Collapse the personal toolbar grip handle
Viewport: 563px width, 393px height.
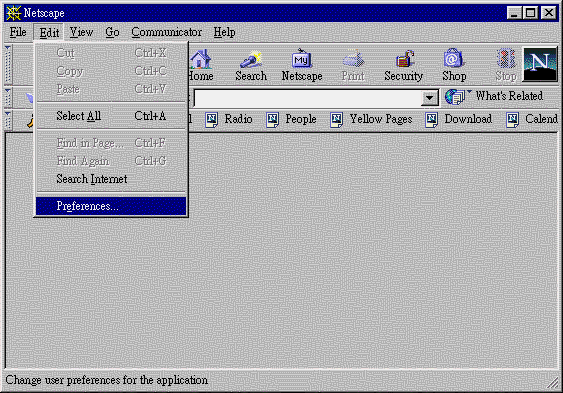8,120
